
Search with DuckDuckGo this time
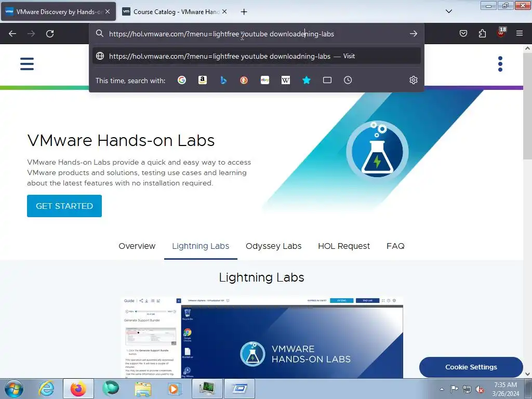click(244, 80)
